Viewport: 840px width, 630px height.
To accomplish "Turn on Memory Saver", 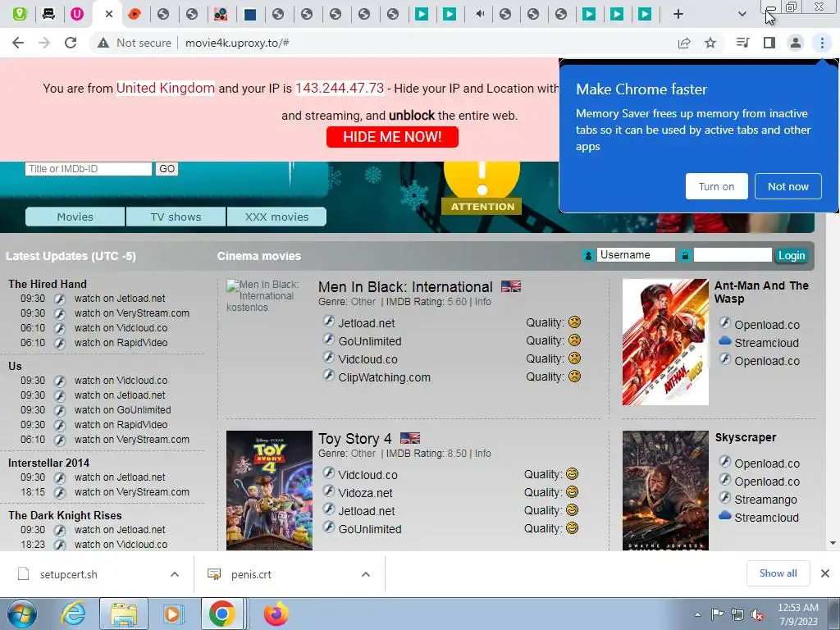I will pyautogui.click(x=716, y=186).
